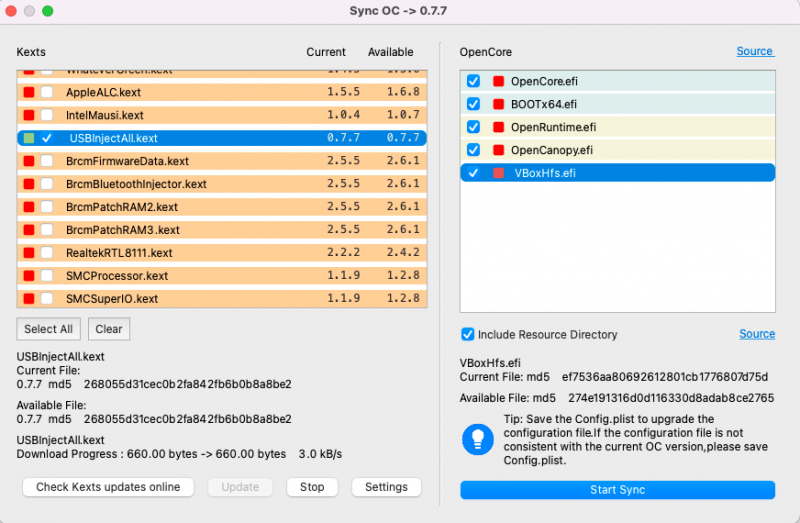Click red status square beside AppleALC.kext
The width and height of the screenshot is (800, 523).
(x=29, y=92)
